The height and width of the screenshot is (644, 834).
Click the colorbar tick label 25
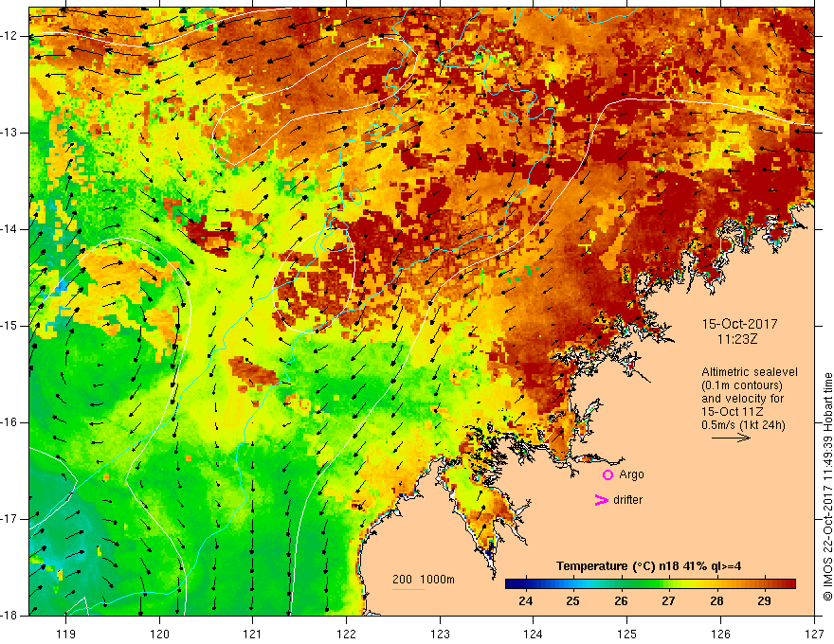click(572, 601)
